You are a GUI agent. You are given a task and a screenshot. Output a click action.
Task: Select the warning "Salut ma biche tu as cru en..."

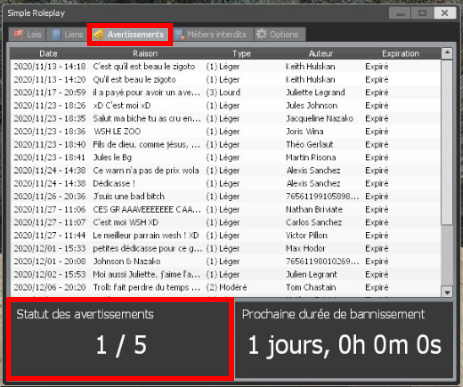pos(225,118)
